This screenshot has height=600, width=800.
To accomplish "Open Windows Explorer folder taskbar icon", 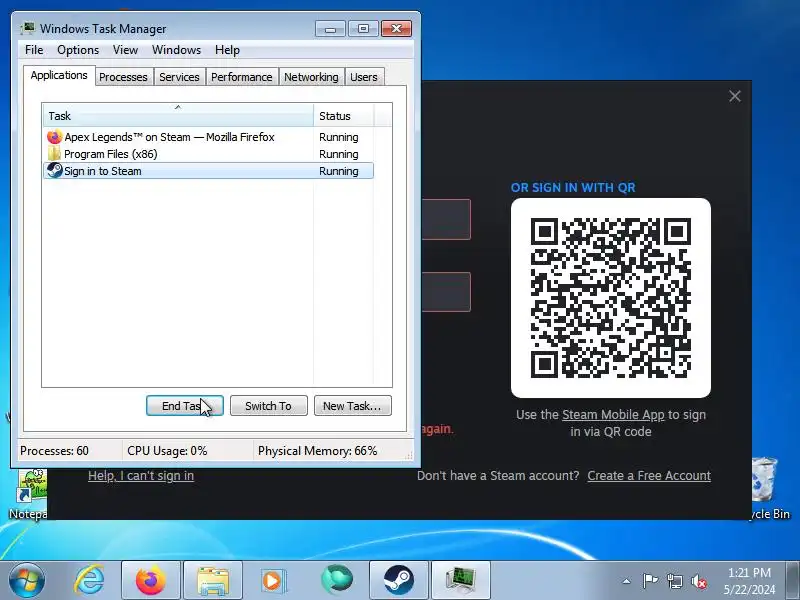I will click(213, 580).
